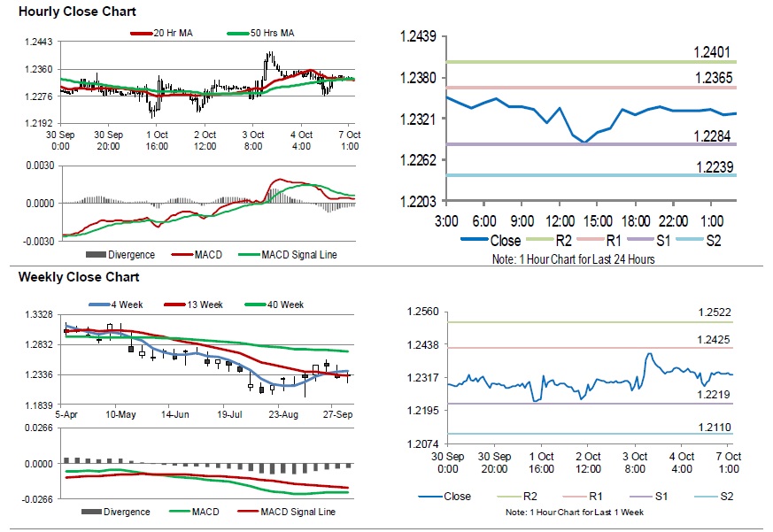Screen dimensions: 773x532
Task: Click the "1.2262" axis label
Action: [x=418, y=159]
